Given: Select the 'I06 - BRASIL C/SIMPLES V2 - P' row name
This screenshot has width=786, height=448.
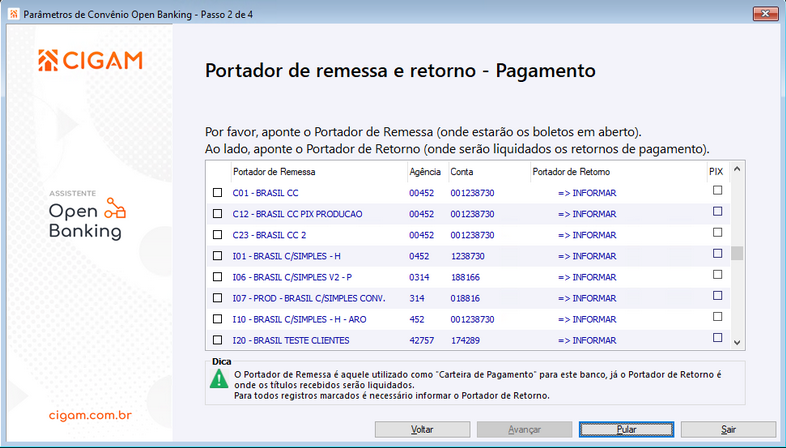Looking at the screenshot, I should (292, 277).
